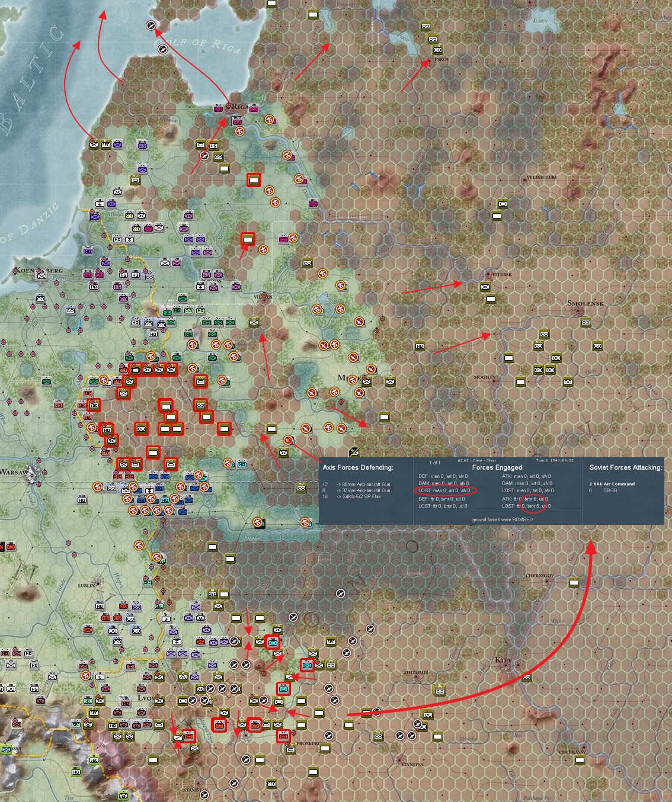Select the cyan motorized counter near Proskurov

point(283,689)
